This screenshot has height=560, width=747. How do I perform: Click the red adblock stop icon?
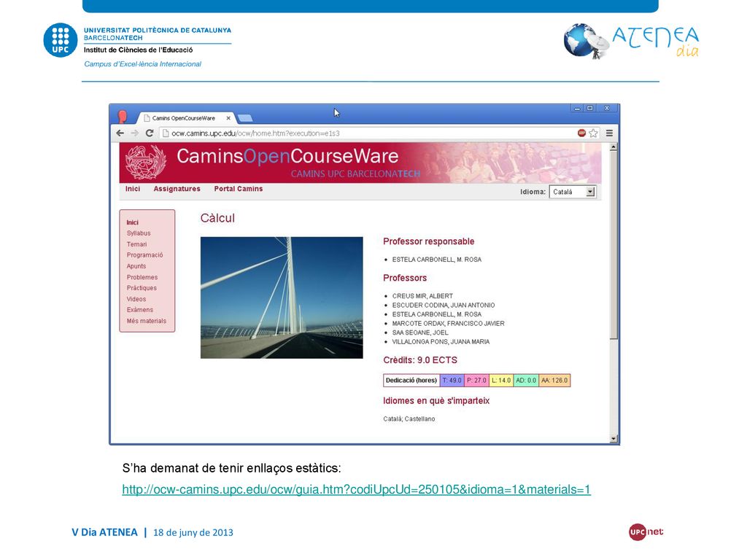click(x=581, y=133)
